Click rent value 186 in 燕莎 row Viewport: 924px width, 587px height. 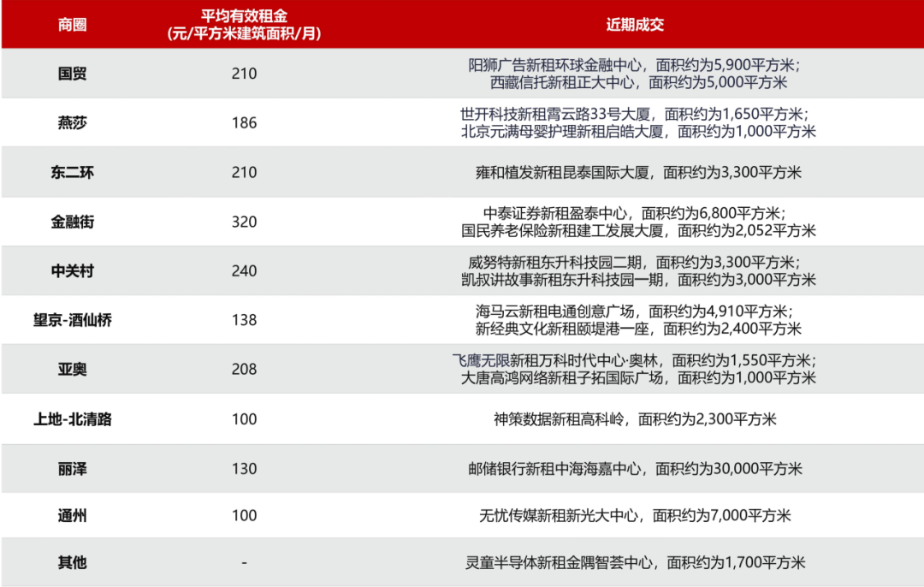click(244, 122)
